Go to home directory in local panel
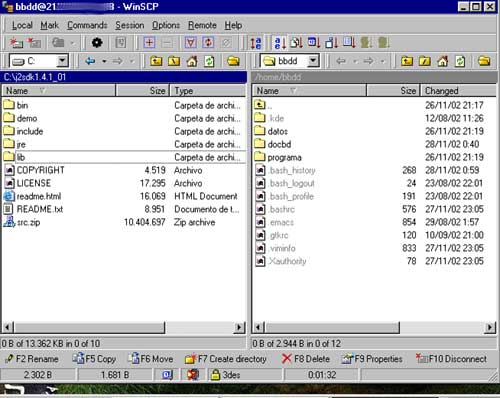Viewport: 500px width, 398px height. point(192,61)
